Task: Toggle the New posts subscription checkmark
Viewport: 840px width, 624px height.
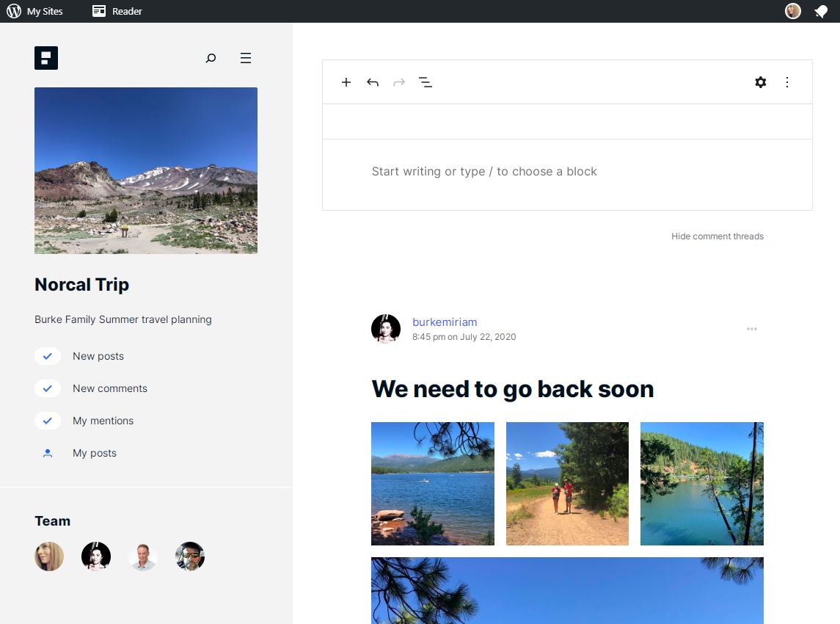Action: tap(48, 356)
